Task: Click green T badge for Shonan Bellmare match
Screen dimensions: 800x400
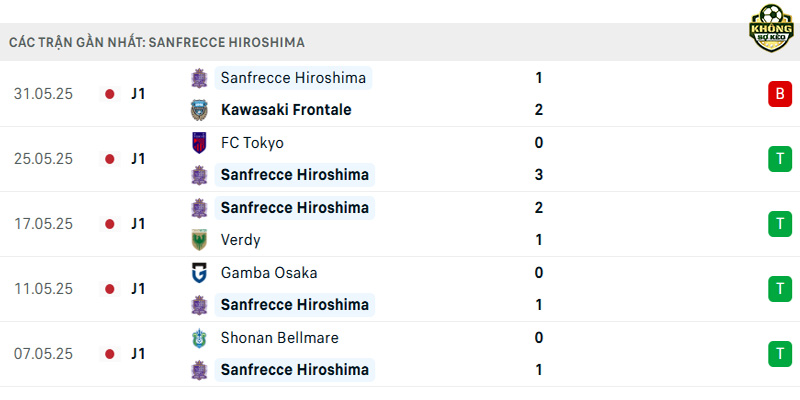Action: point(780,354)
